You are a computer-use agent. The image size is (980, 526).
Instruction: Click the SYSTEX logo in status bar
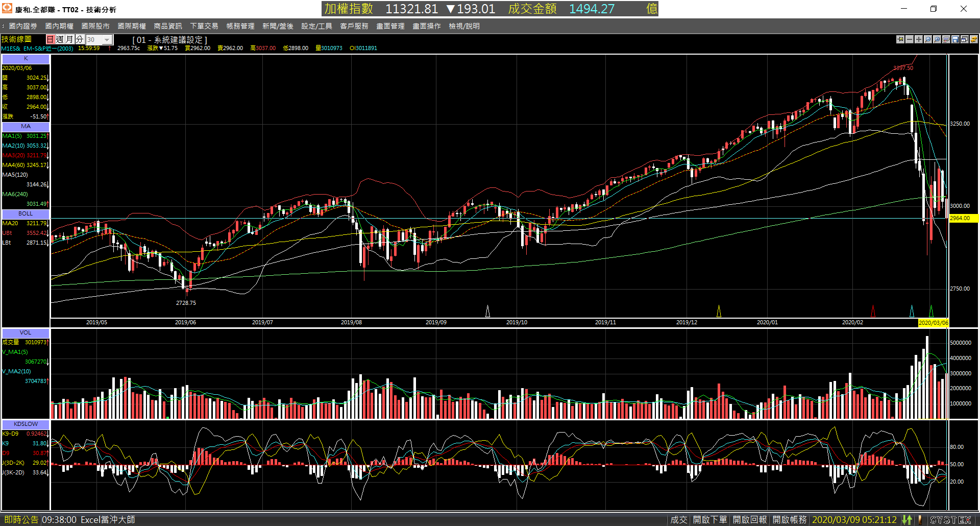tap(950, 520)
